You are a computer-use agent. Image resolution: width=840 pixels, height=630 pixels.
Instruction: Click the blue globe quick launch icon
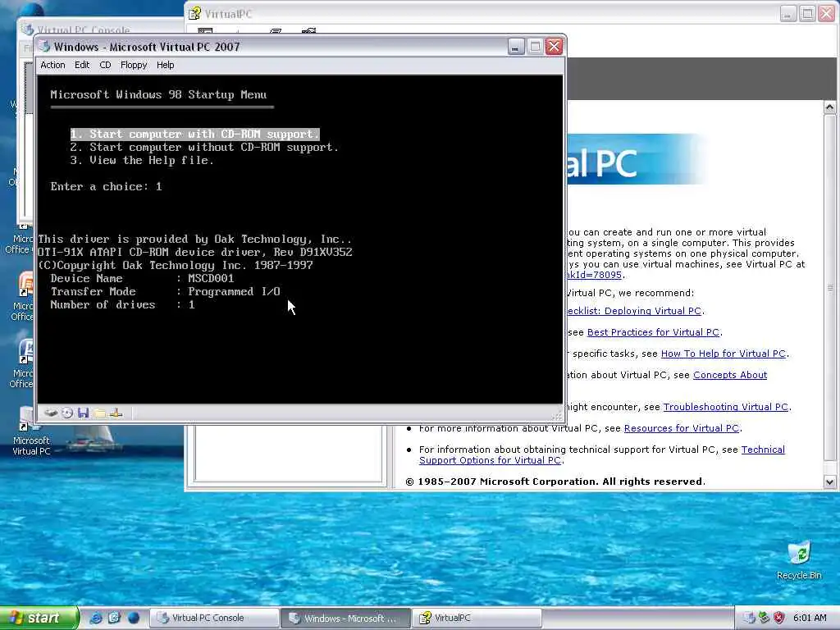[x=133, y=619]
